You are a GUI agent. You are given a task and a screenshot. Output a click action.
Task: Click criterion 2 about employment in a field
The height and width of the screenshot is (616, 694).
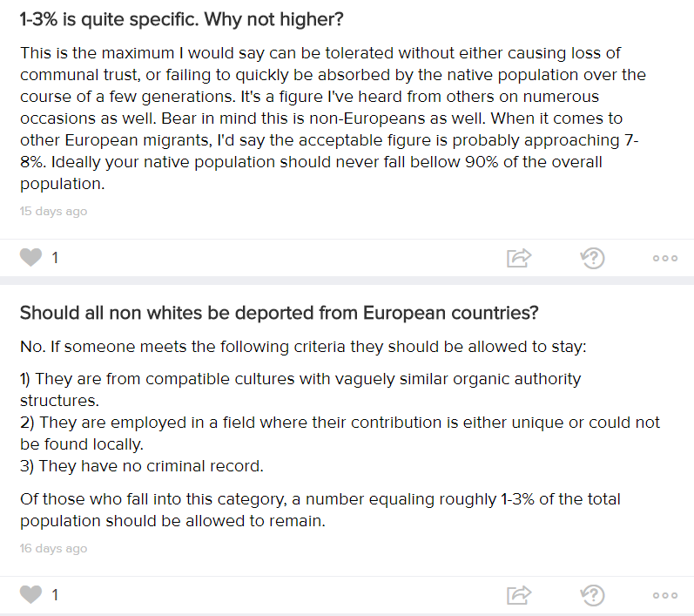coord(340,433)
